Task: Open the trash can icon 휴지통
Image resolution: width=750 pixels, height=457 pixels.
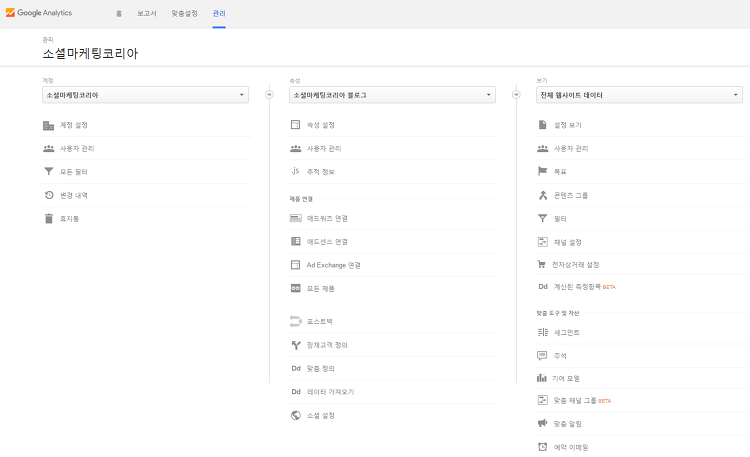Action: click(x=48, y=219)
